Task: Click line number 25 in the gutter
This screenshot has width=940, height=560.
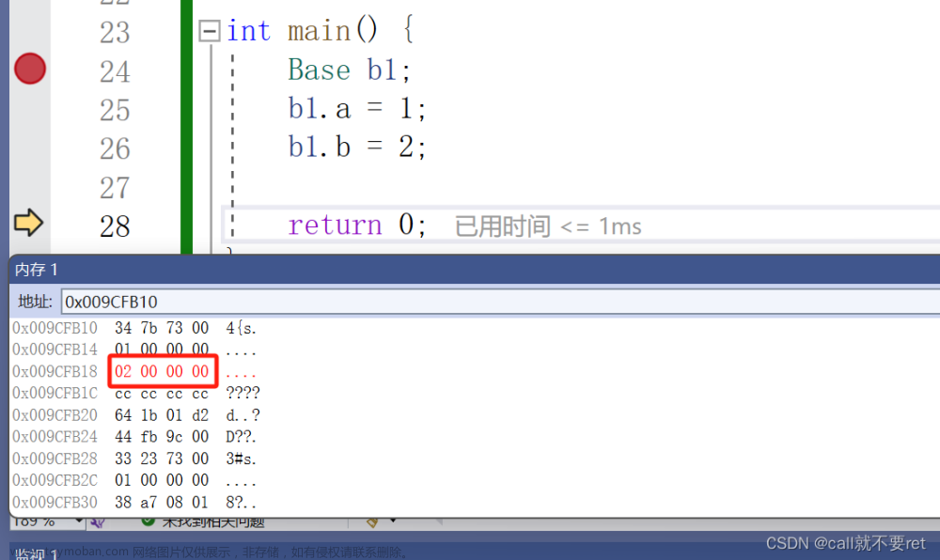Action: coord(115,110)
